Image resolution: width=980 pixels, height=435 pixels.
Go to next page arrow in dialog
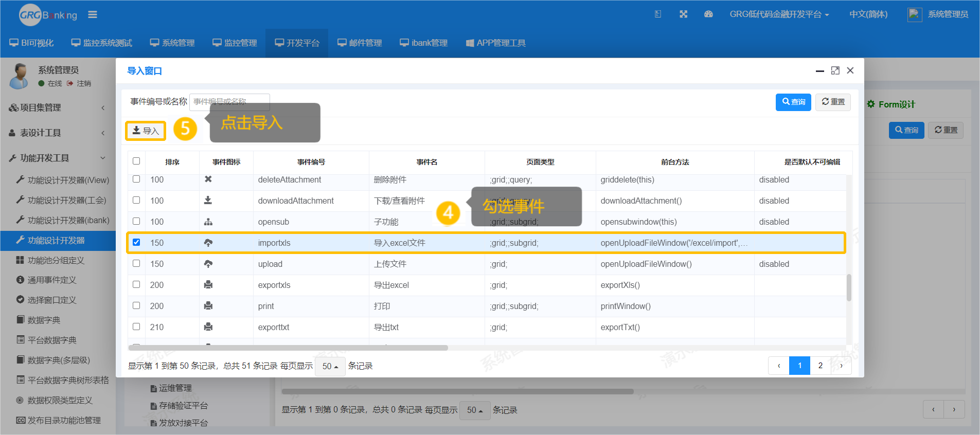pos(841,366)
